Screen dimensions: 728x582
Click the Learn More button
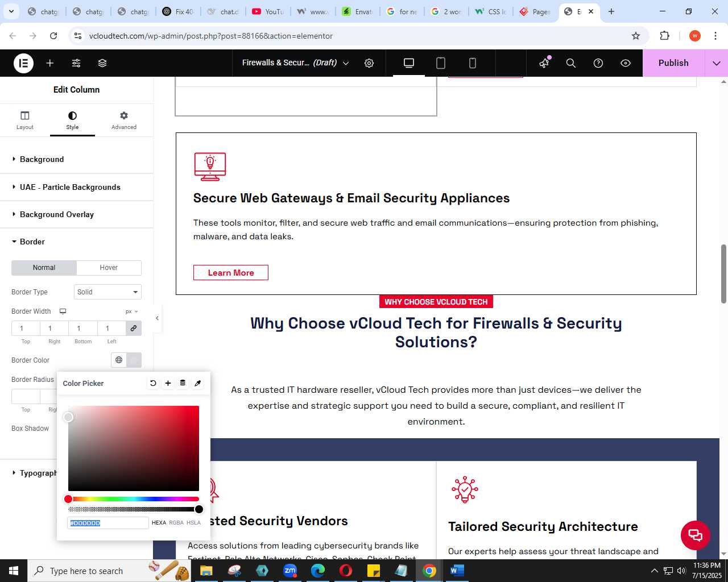pos(231,273)
